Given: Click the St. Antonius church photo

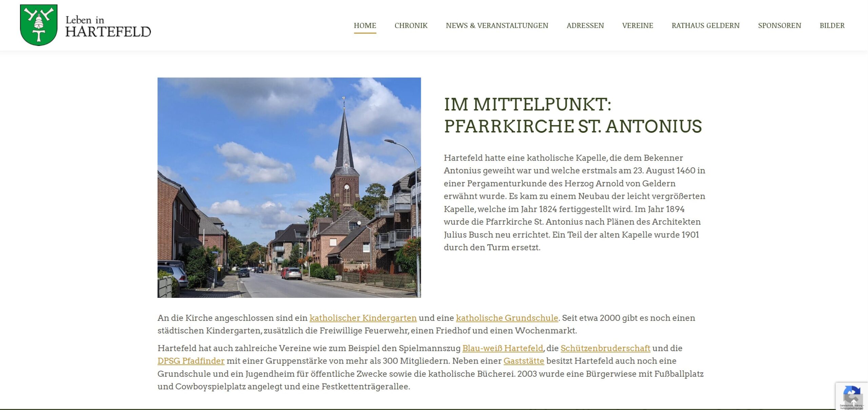Looking at the screenshot, I should point(289,187).
